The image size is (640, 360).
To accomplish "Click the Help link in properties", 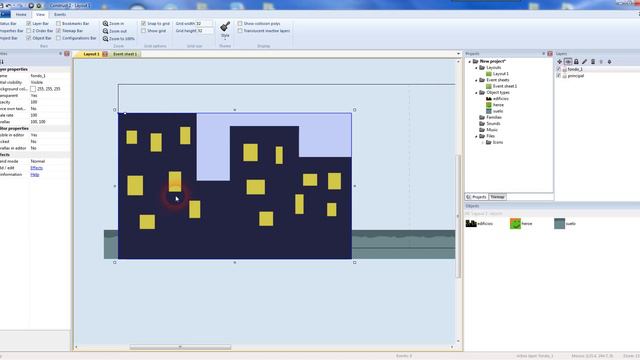I will pos(35,174).
